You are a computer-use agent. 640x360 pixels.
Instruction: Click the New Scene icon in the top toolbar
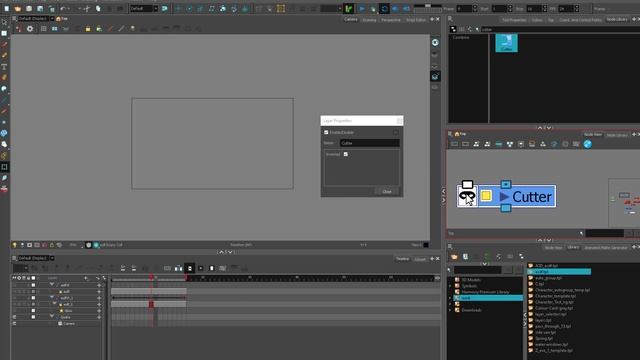[x=7, y=8]
